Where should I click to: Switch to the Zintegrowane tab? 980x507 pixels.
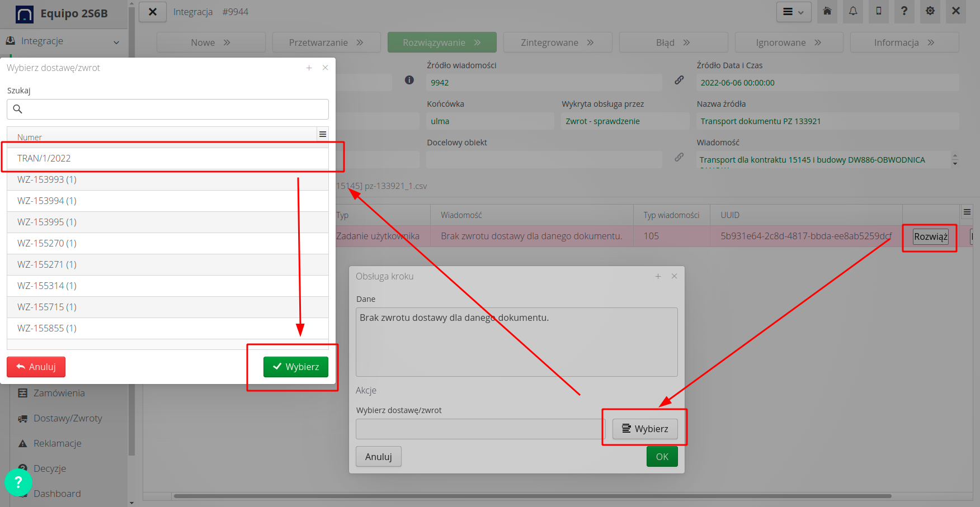point(557,42)
